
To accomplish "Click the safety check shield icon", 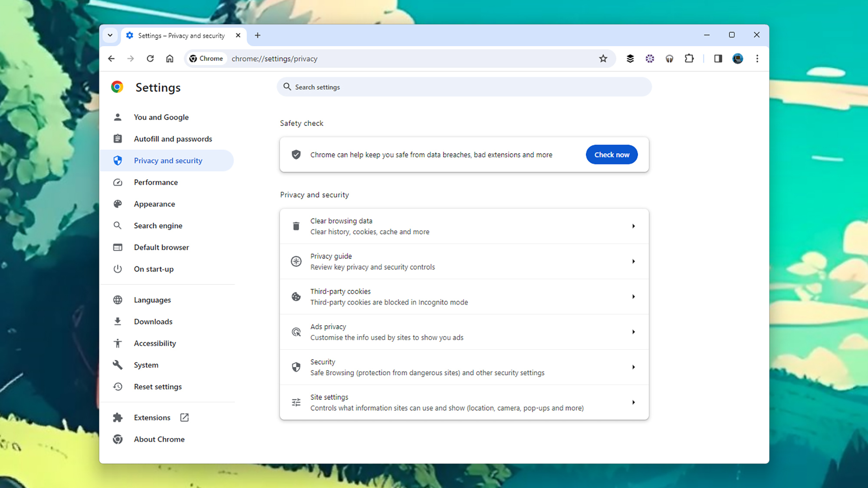I will click(296, 155).
